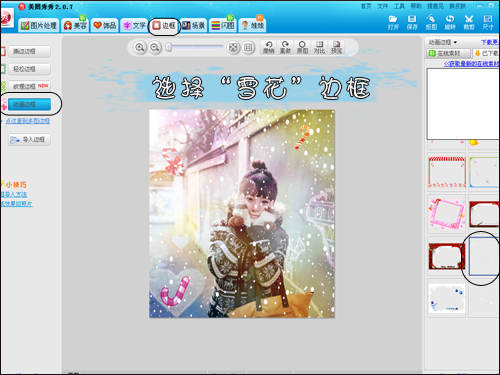Switch to the 文字 text tab
This screenshot has height=375, width=500.
pyautogui.click(x=135, y=25)
